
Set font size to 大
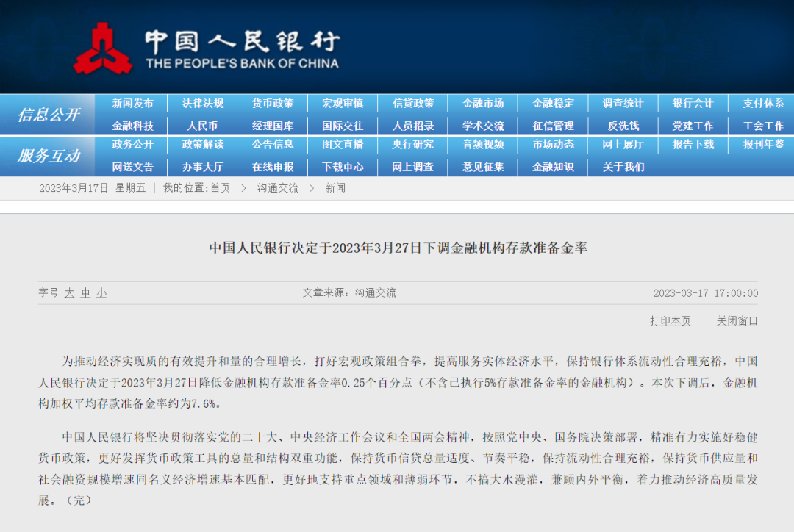pyautogui.click(x=71, y=292)
